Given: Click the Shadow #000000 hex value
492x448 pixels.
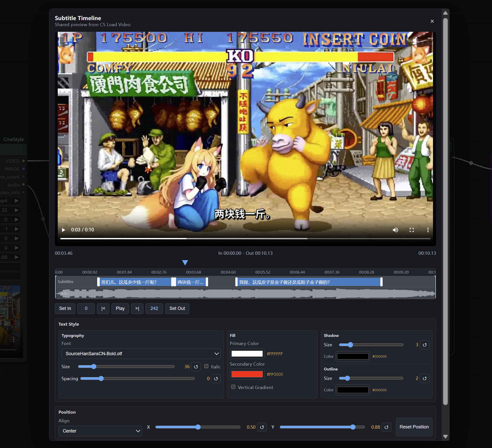Looking at the screenshot, I should pyautogui.click(x=379, y=356).
